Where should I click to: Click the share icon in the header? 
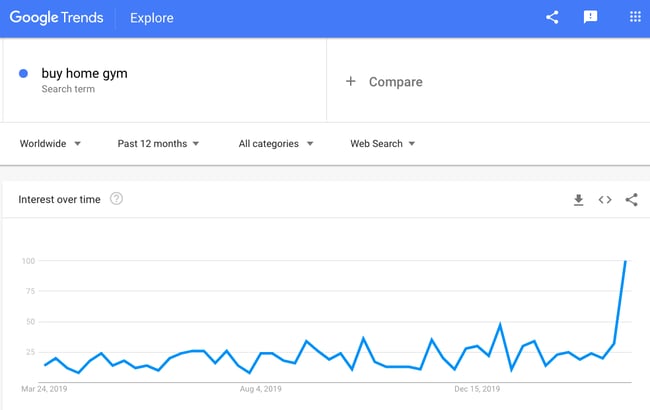click(552, 17)
